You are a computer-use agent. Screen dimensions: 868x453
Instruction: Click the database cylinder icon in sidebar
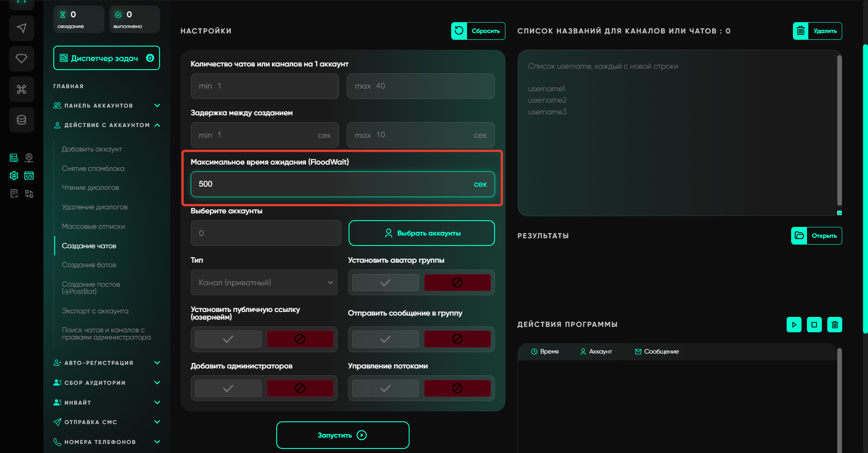[21, 120]
